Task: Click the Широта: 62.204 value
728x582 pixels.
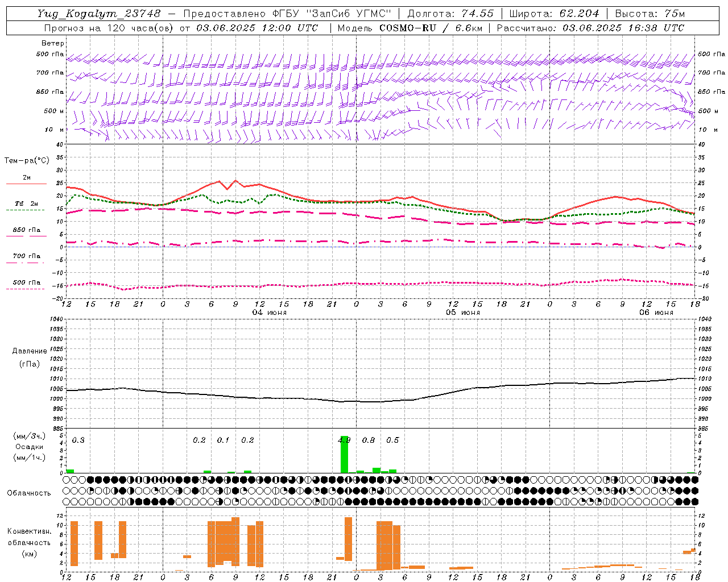Action: (554, 14)
